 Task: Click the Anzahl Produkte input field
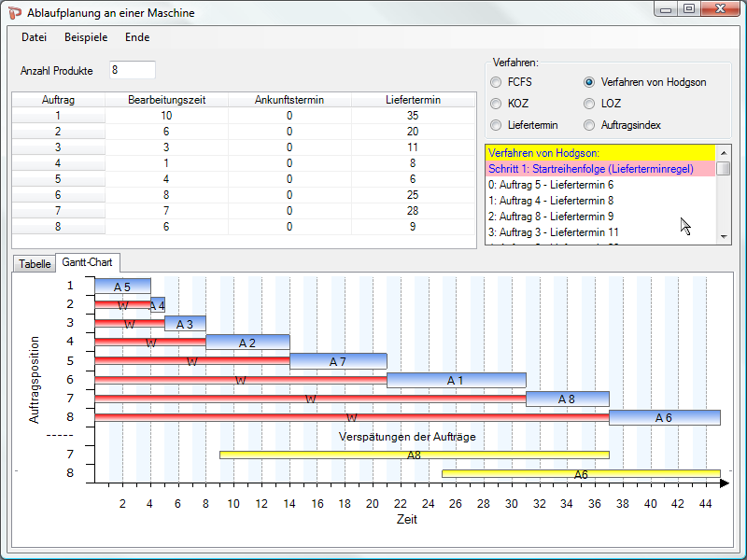click(131, 71)
